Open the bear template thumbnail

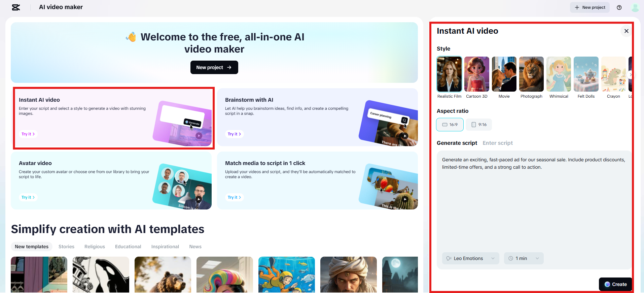(163, 274)
